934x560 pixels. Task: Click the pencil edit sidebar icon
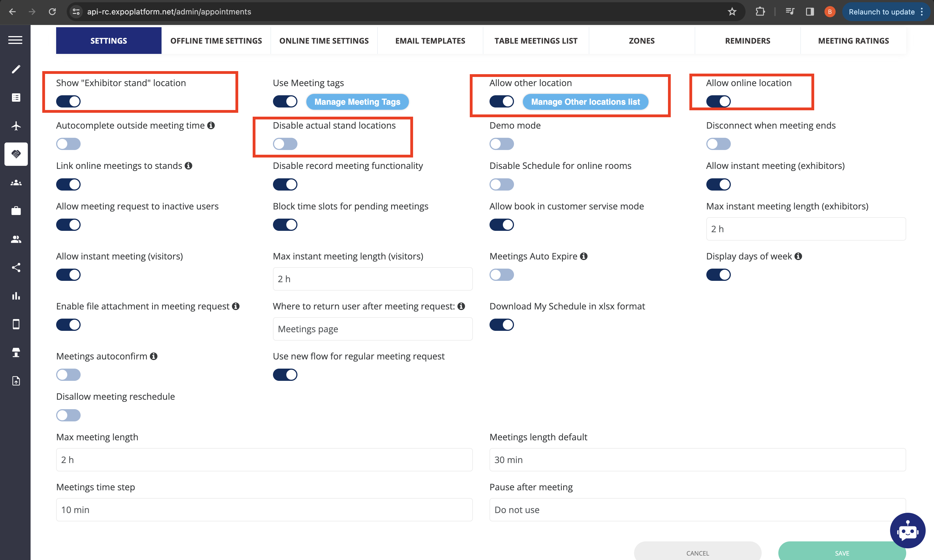pos(16,69)
